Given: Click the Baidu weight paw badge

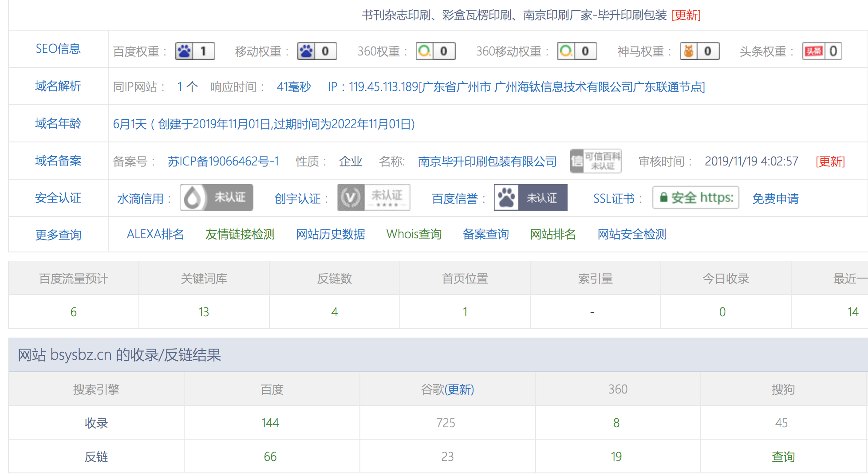Looking at the screenshot, I should coord(195,51).
